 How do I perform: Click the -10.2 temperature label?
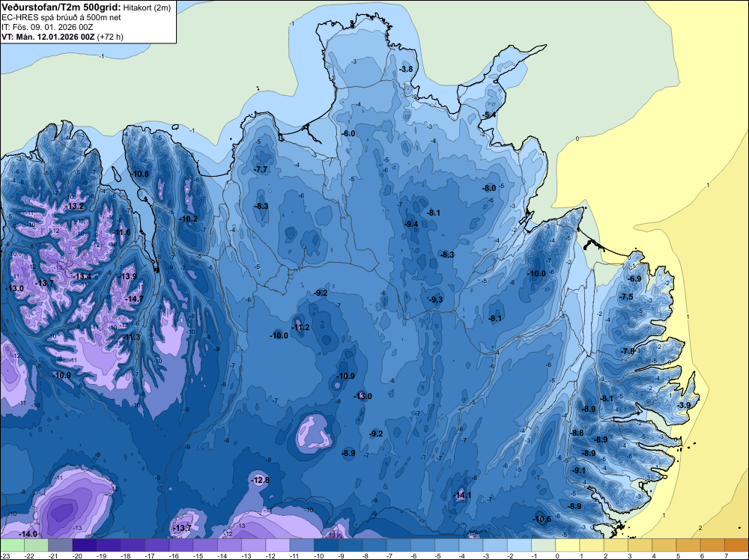tap(188, 219)
